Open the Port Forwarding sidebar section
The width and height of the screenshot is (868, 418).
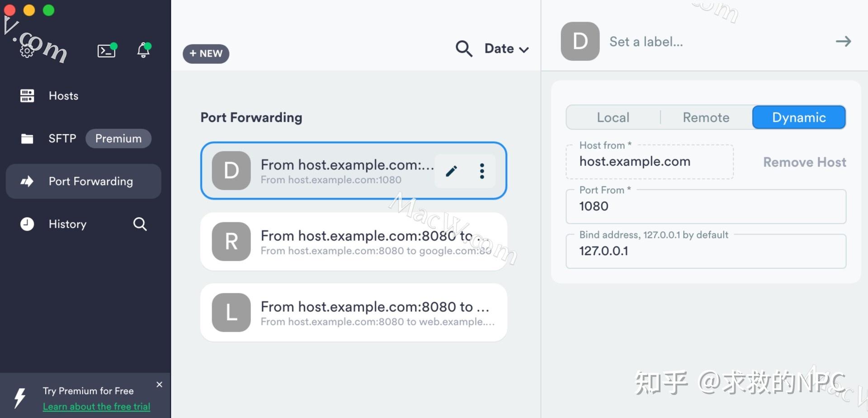click(x=91, y=181)
